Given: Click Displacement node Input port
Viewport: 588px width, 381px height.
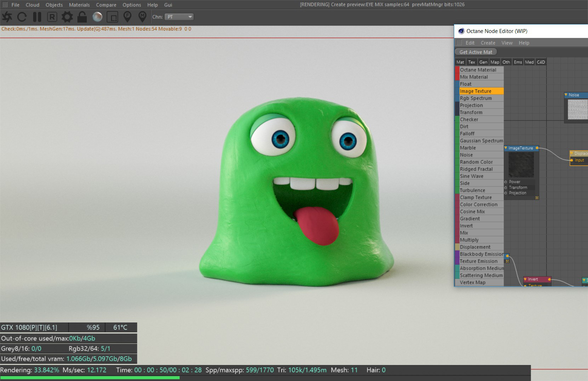Looking at the screenshot, I should click(x=571, y=160).
